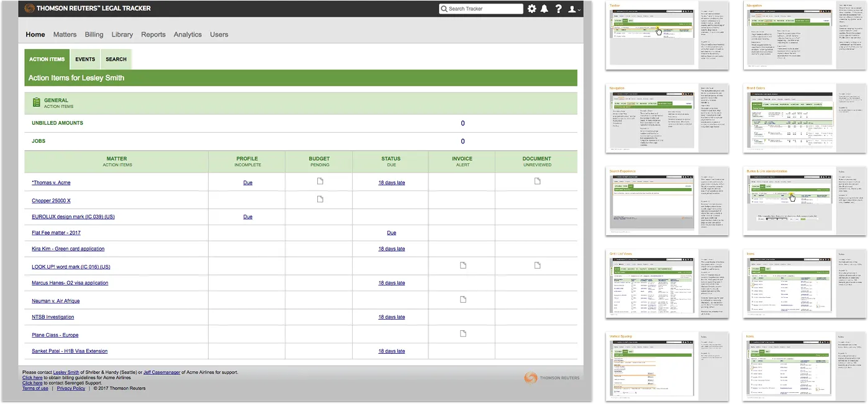Open the settings gear icon

(532, 9)
